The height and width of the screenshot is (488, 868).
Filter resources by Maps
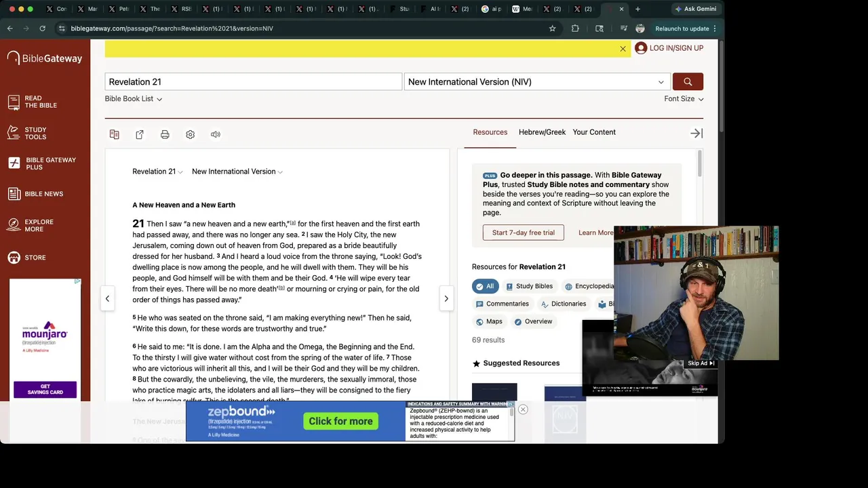[489, 321]
